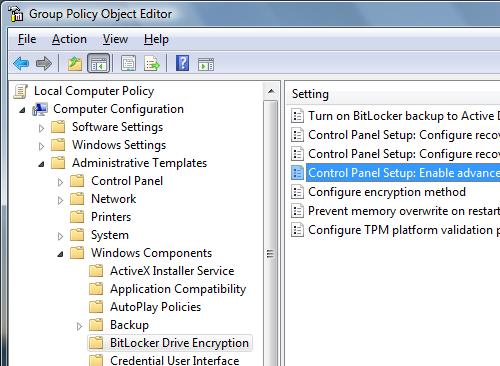This screenshot has width=500, height=366.
Task: Select the BitLocker Drive Encryption folder
Action: point(179,343)
